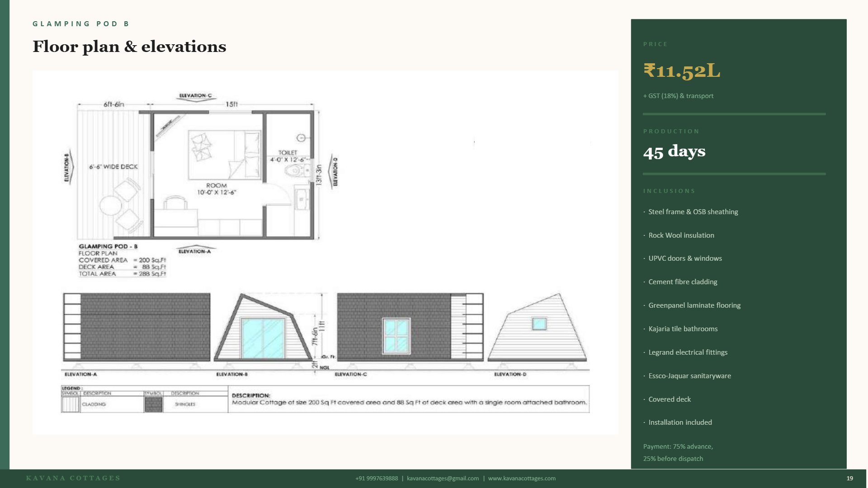Viewport: 868px width, 488px height.
Task: Click the ROOM 10'-0" X 12'-6" label
Action: coord(217,189)
